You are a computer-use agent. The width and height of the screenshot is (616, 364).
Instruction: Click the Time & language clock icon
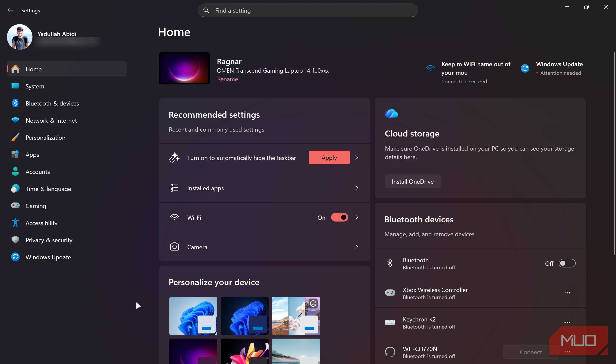(x=15, y=188)
